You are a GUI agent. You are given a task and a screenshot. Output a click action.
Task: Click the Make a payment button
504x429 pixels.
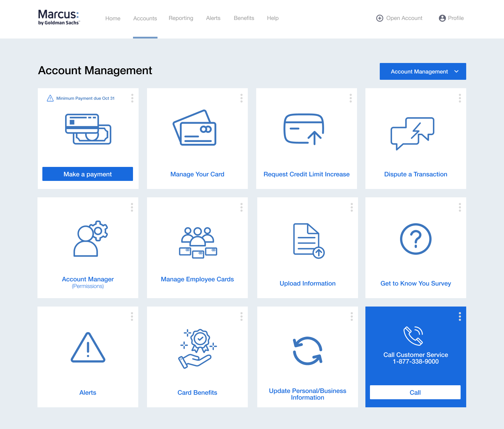[87, 174]
